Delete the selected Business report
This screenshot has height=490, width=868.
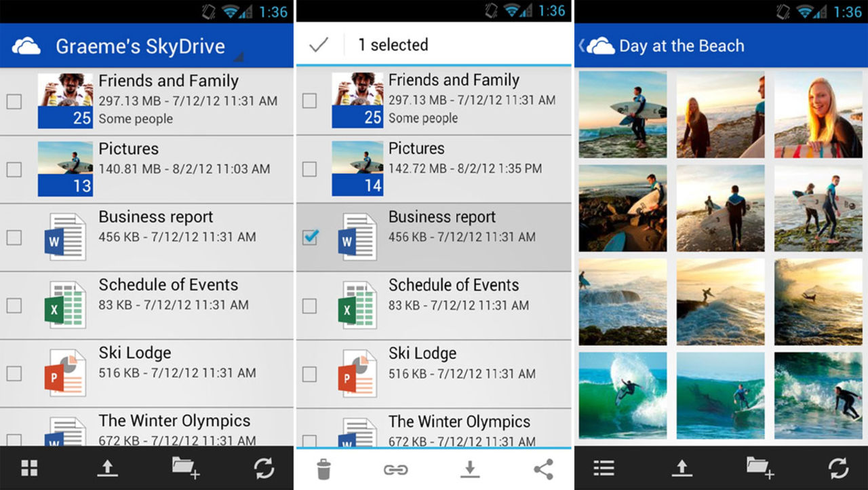pyautogui.click(x=324, y=468)
